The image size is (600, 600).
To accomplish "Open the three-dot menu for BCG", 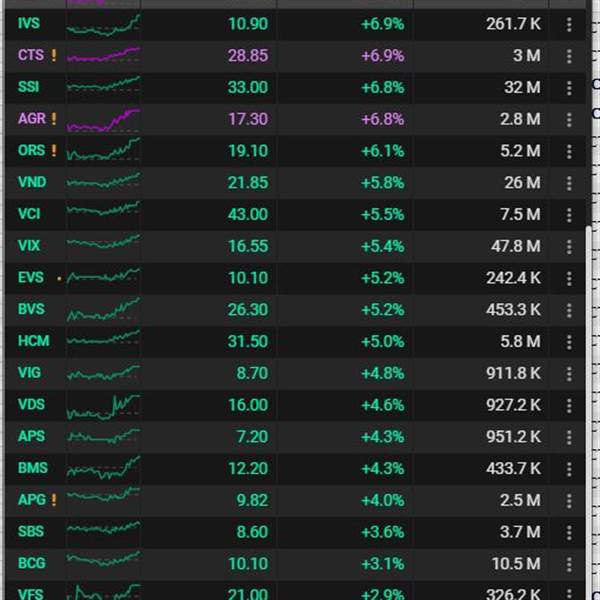I will coord(569,564).
